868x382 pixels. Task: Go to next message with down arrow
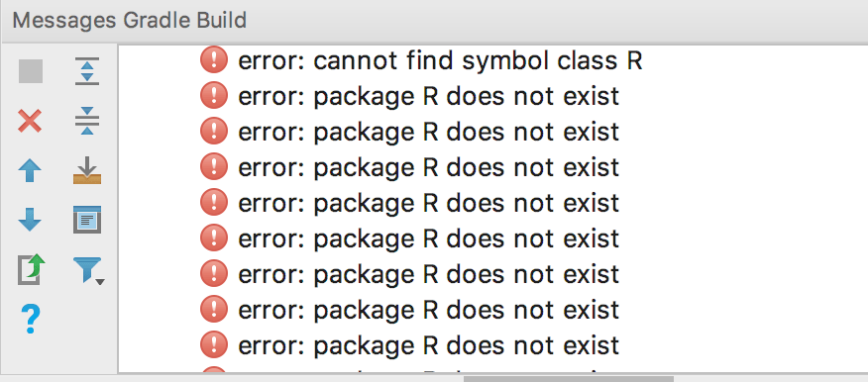click(x=30, y=220)
